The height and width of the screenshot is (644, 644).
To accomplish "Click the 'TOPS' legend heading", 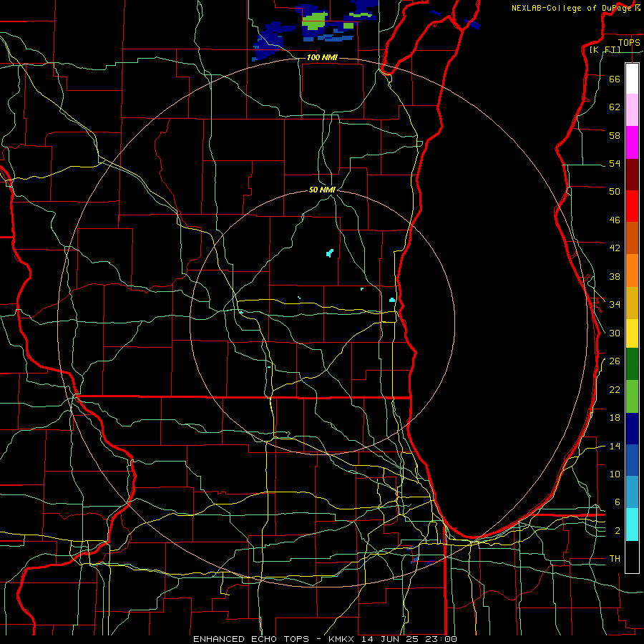I will click(629, 42).
